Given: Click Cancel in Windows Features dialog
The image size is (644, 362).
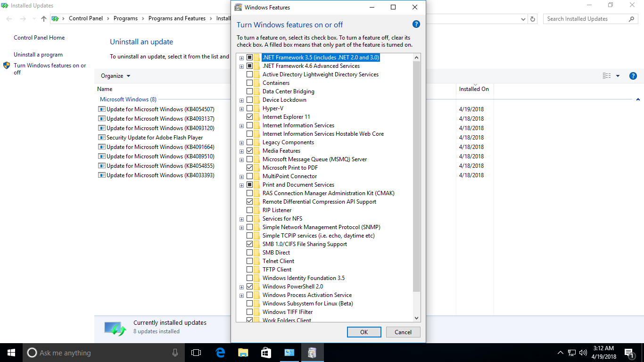Looking at the screenshot, I should click(x=403, y=332).
